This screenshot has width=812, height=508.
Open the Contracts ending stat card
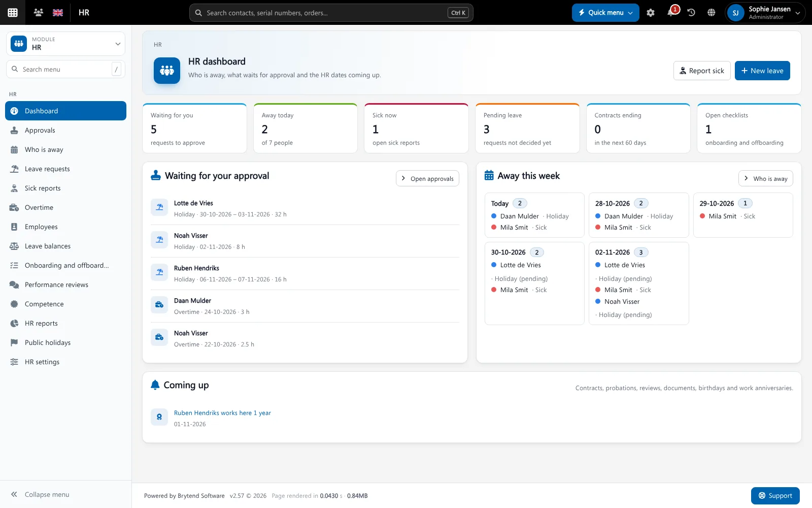tap(638, 128)
